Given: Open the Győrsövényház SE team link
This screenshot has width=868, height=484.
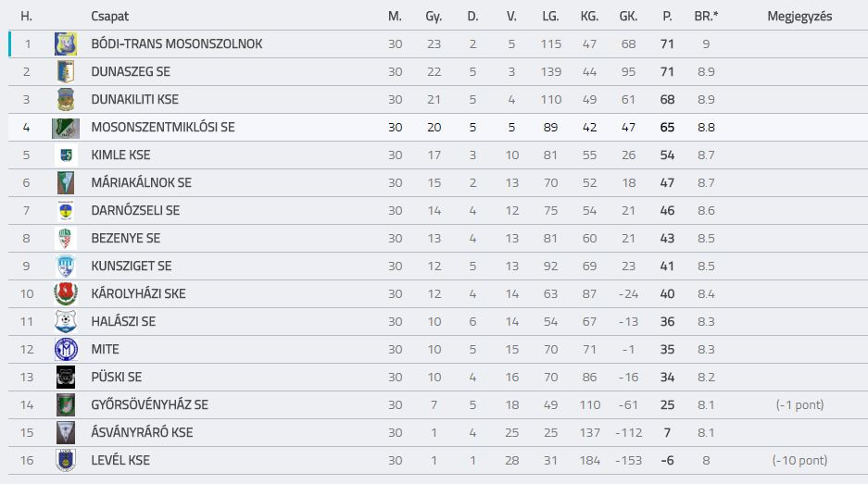Looking at the screenshot, I should tap(149, 404).
